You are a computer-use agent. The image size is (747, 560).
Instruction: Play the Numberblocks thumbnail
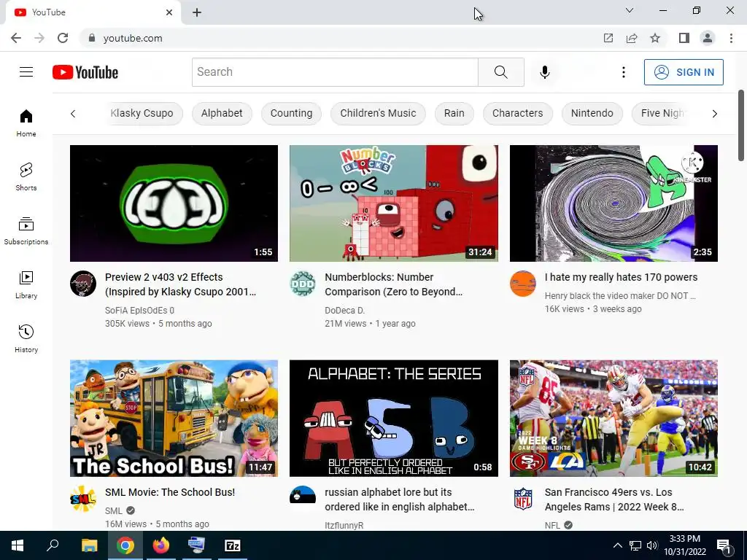[393, 203]
